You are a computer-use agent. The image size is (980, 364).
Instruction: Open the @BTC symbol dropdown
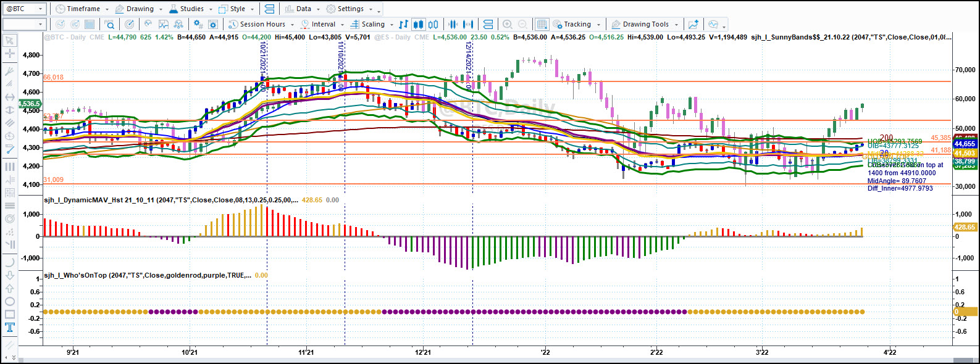coord(41,9)
